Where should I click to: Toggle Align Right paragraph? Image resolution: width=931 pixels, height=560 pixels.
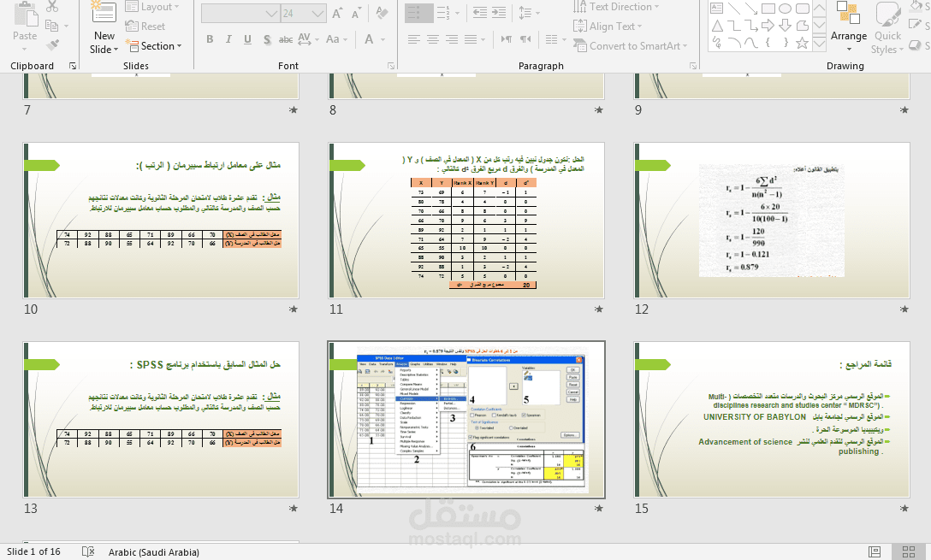[x=452, y=39]
